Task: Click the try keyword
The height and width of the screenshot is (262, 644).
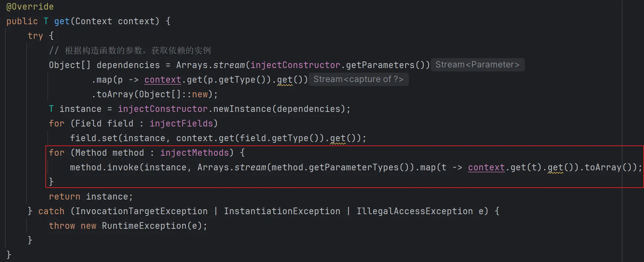Action: click(x=35, y=36)
